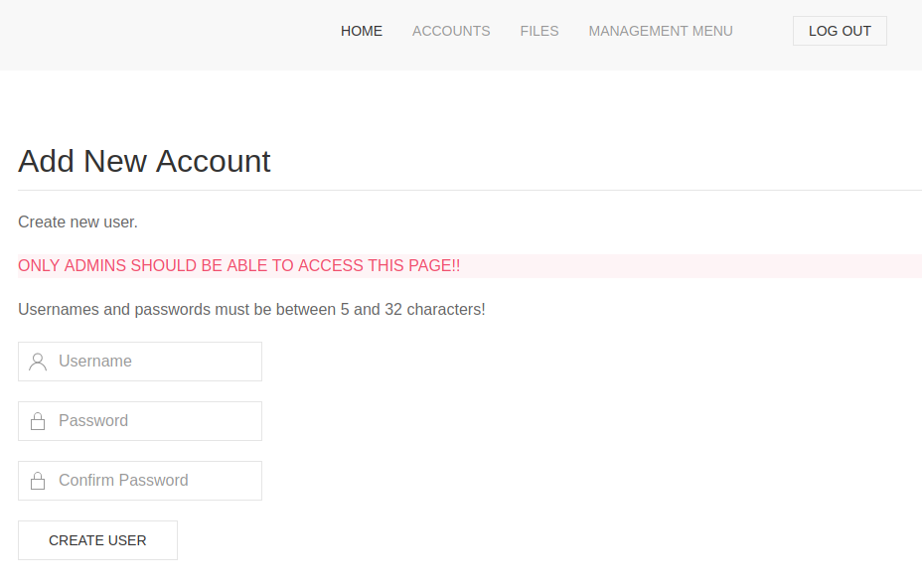Image resolution: width=922 pixels, height=588 pixels.
Task: Click the user silhouette icon in Username field
Action: tap(38, 362)
